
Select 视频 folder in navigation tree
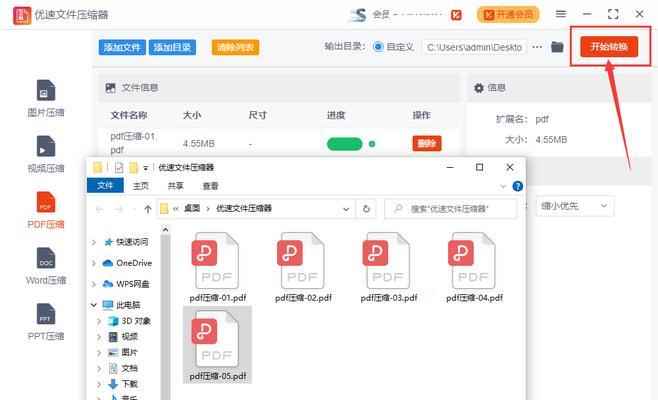(x=123, y=337)
